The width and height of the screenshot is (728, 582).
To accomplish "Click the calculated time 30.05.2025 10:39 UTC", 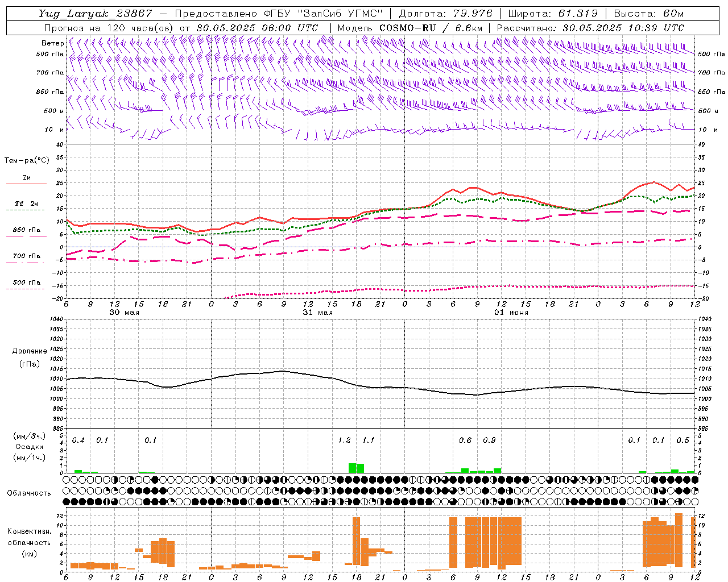I will (x=623, y=27).
